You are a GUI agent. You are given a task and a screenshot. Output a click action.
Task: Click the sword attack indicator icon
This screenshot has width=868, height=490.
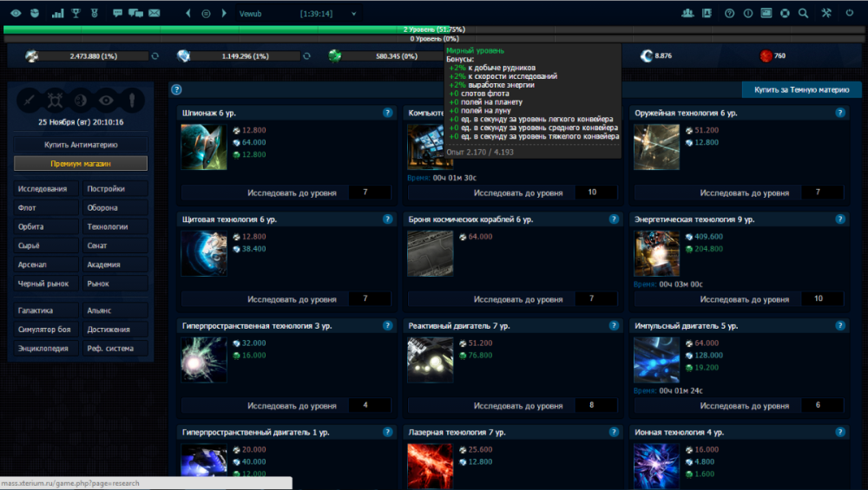(x=30, y=100)
